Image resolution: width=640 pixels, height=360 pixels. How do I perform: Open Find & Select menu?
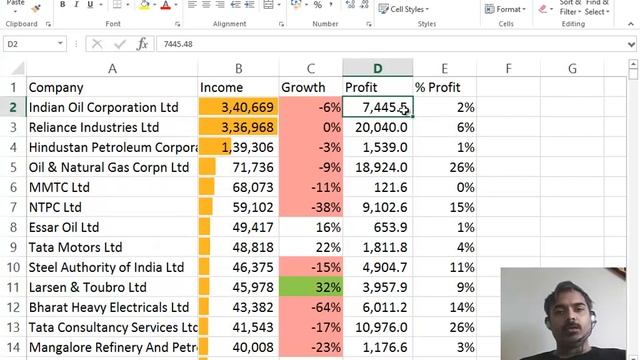[597, 7]
